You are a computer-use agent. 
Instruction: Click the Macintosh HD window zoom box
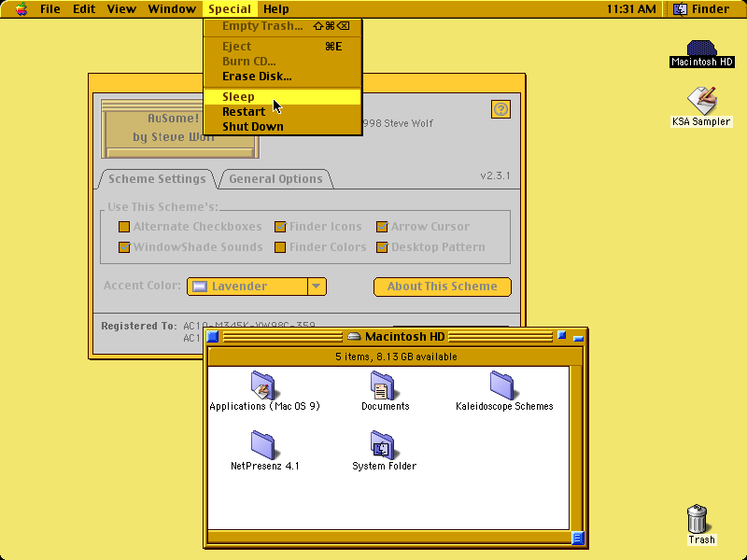562,336
